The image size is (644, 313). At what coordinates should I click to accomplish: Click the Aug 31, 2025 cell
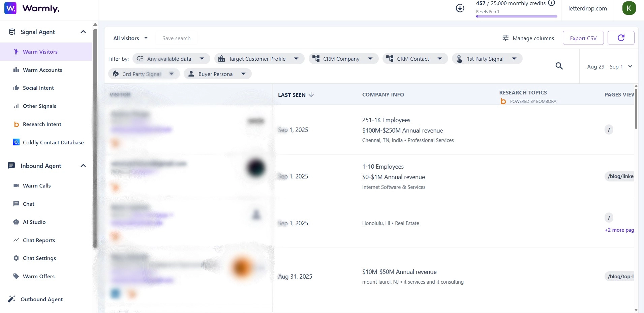[295, 277]
